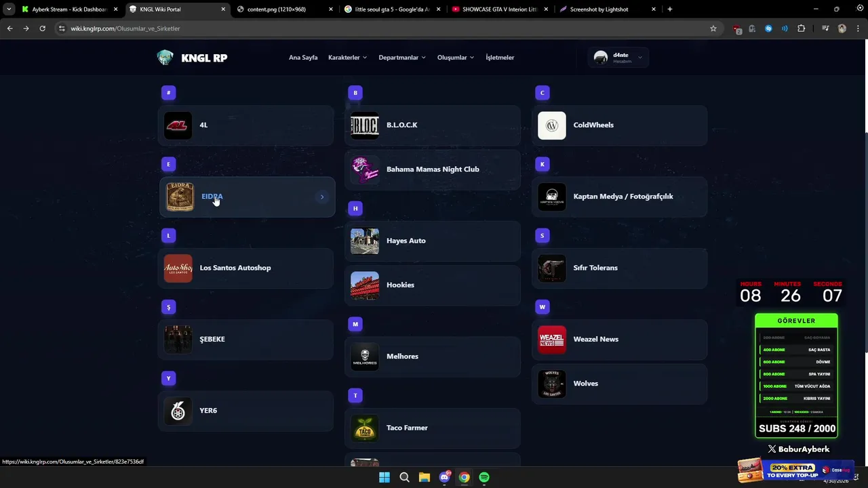Open the Hookies logo image
The width and height of the screenshot is (868, 488).
(365, 285)
